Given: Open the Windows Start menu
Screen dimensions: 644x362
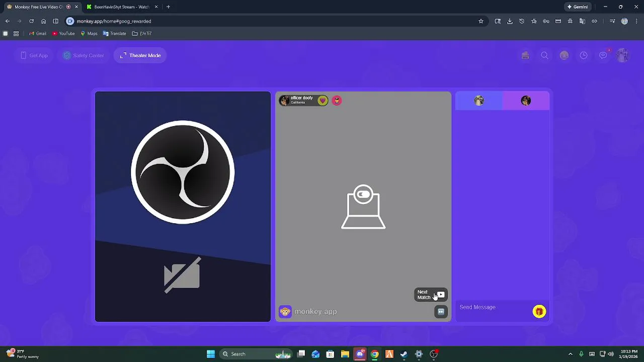Looking at the screenshot, I should click(x=211, y=354).
